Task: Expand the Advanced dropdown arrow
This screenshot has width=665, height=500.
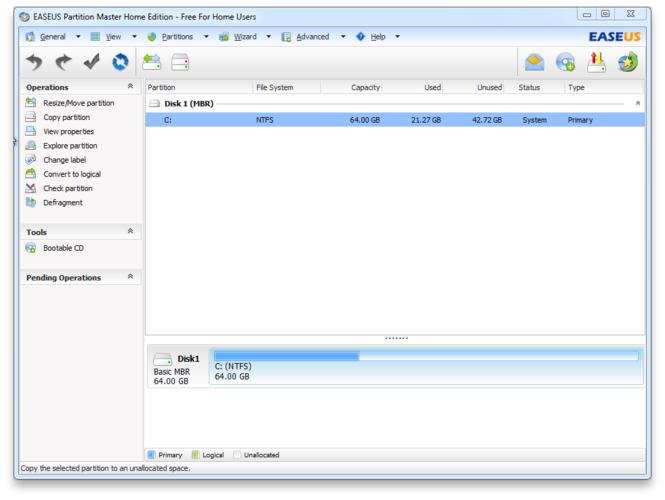Action: tap(343, 37)
